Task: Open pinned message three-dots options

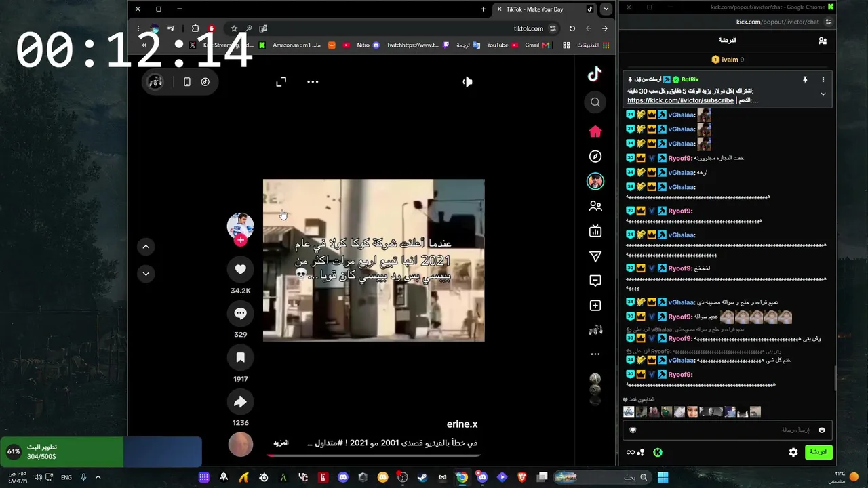Action: click(x=823, y=79)
